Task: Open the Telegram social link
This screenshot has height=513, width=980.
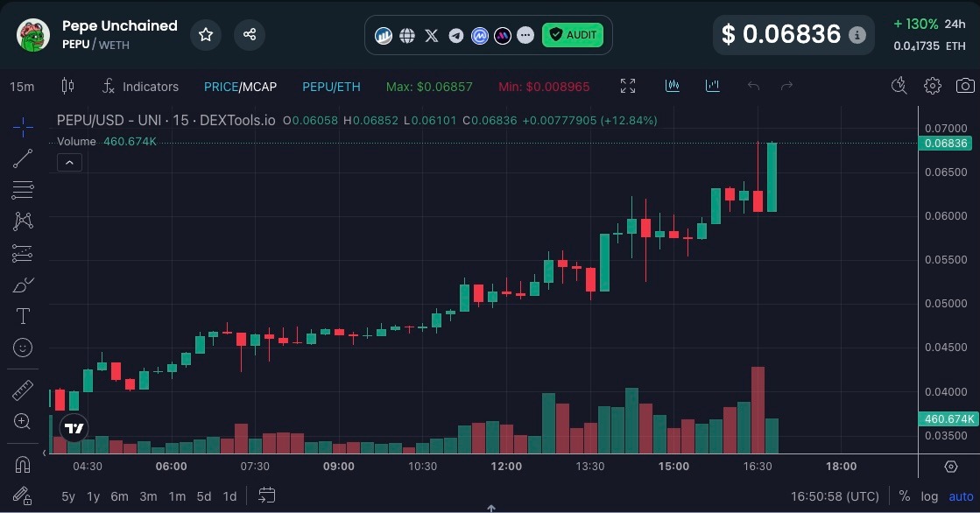Action: pos(456,36)
